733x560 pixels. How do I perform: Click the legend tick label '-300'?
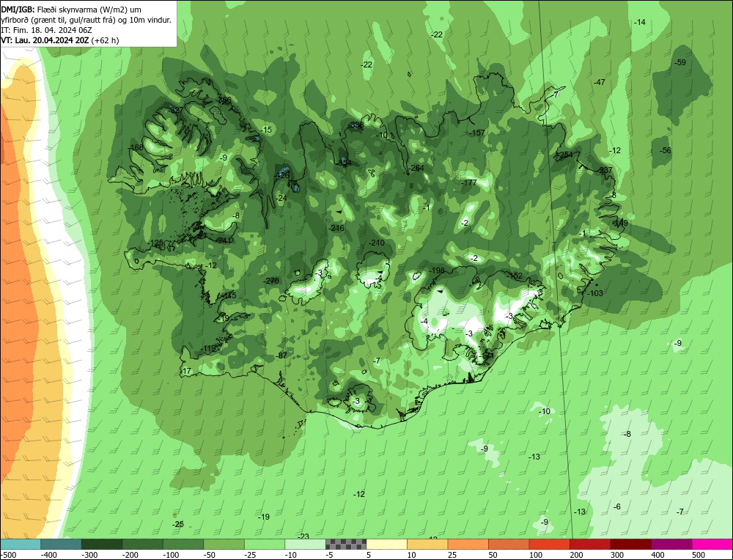click(89, 555)
